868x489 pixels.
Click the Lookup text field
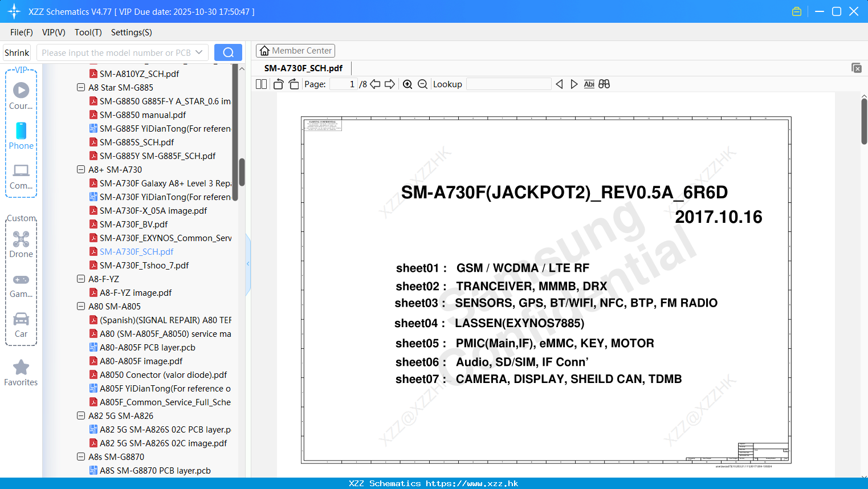[508, 84]
